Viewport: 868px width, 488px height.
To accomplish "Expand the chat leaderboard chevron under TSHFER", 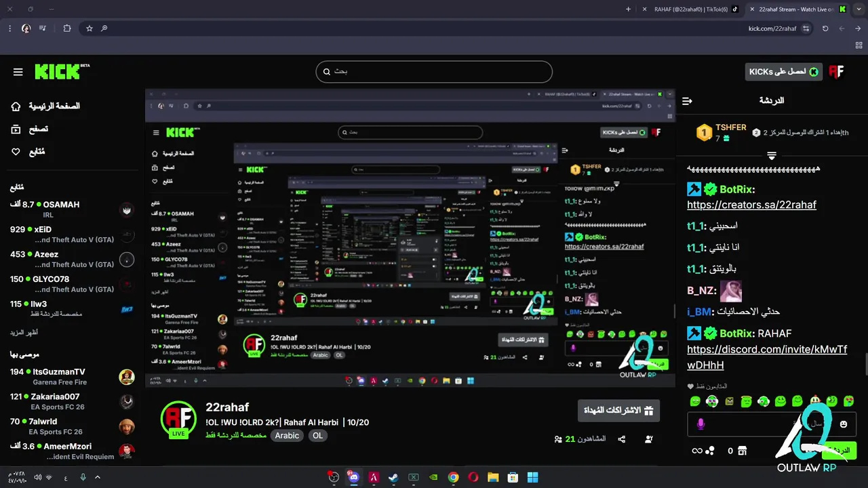I will pyautogui.click(x=772, y=156).
